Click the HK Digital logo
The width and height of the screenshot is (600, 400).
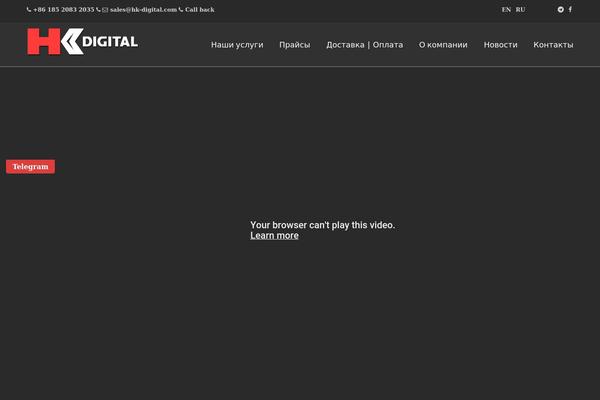point(82,41)
